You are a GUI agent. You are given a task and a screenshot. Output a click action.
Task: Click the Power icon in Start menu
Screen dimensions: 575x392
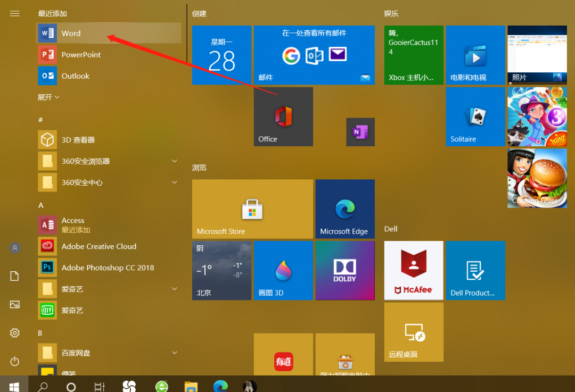tap(15, 361)
